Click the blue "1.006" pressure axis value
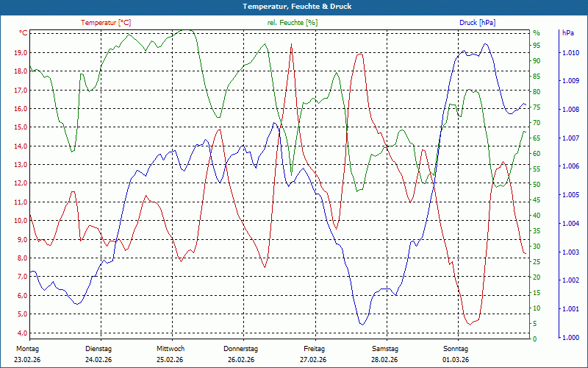This screenshot has width=588, height=368. click(570, 166)
